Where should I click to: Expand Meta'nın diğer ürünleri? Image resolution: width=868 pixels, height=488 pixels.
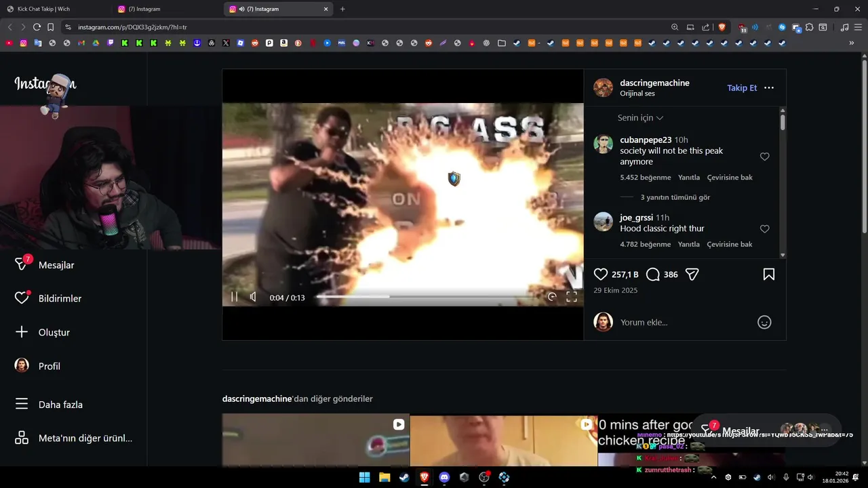coord(73,438)
